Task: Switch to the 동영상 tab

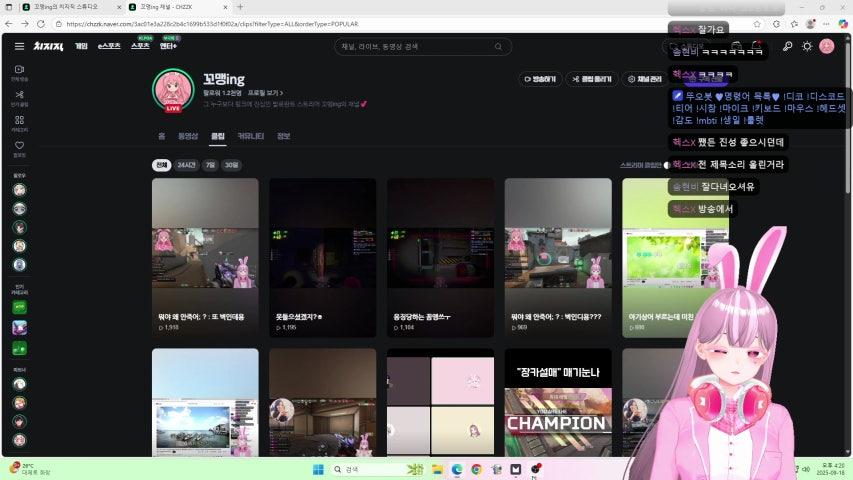Action: 188,136
